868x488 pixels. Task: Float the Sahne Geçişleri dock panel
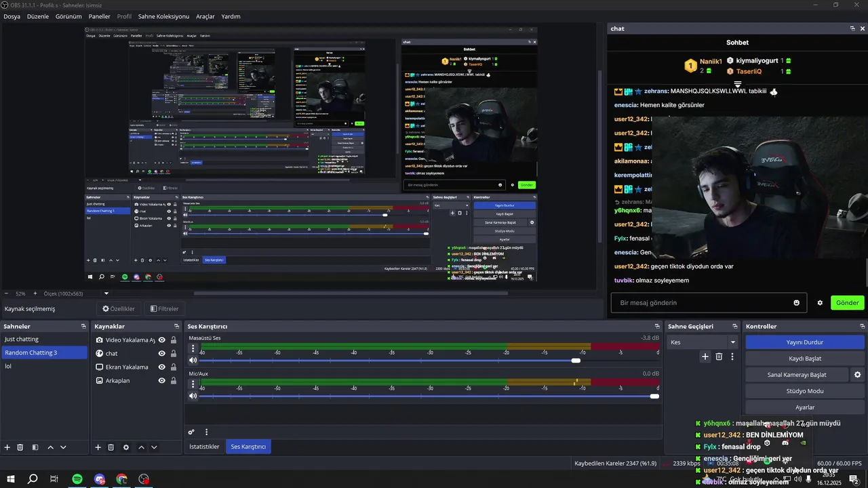pos(736,327)
